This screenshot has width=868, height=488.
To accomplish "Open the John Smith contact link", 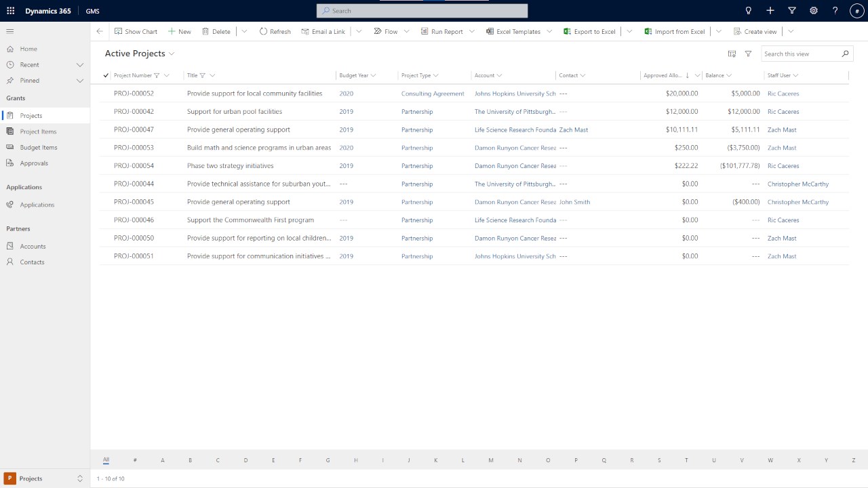I will tap(574, 202).
